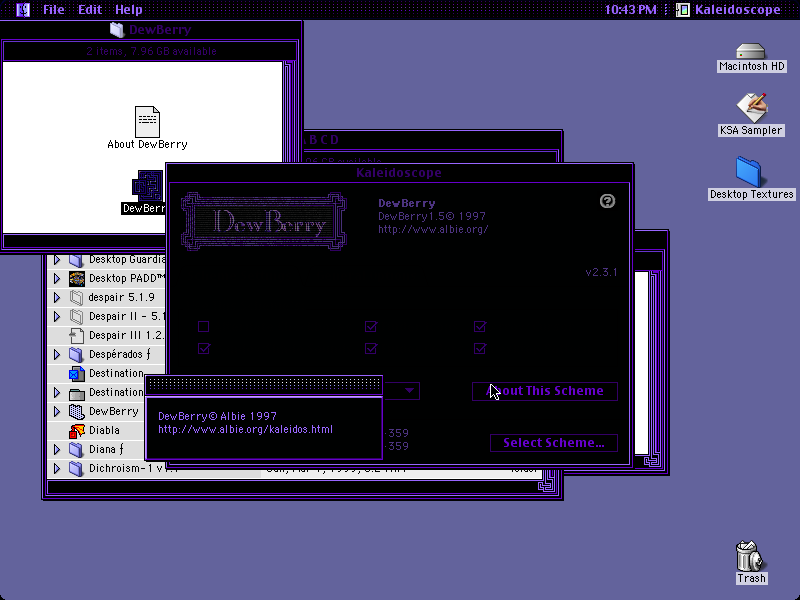Click the "DewBerry© Albie 1997" text
The image size is (800, 600).
tap(217, 416)
